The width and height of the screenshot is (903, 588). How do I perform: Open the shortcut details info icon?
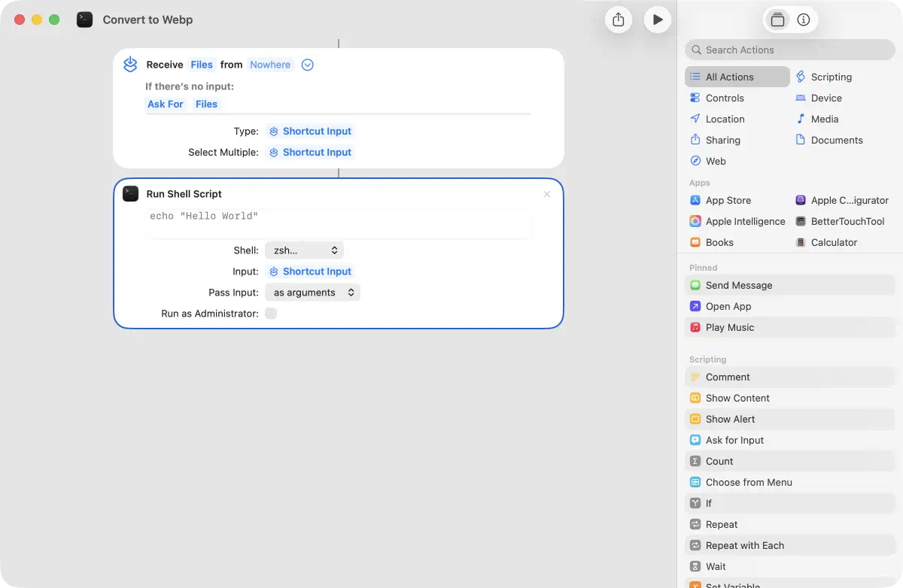[x=803, y=20]
